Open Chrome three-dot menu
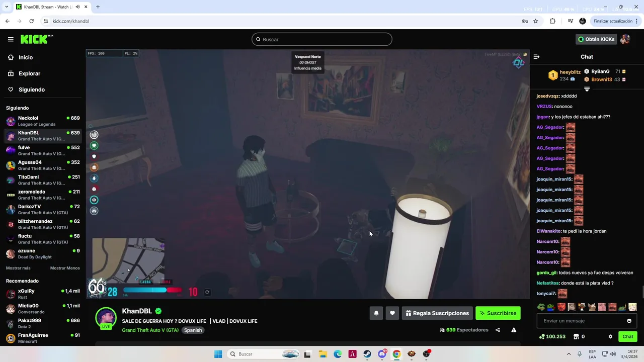The image size is (644, 362). coord(637,21)
